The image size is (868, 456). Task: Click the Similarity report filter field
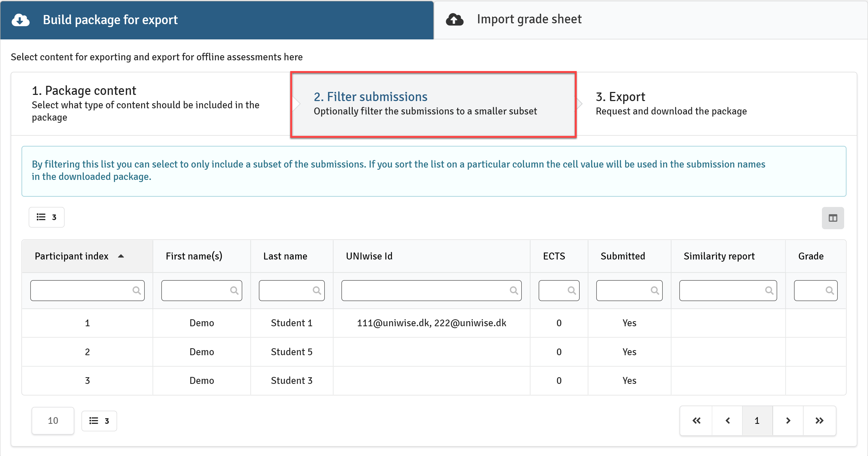[728, 290]
